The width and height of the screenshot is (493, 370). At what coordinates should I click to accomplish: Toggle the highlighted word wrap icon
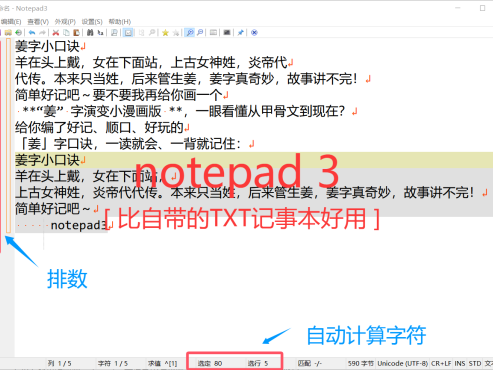[128, 33]
